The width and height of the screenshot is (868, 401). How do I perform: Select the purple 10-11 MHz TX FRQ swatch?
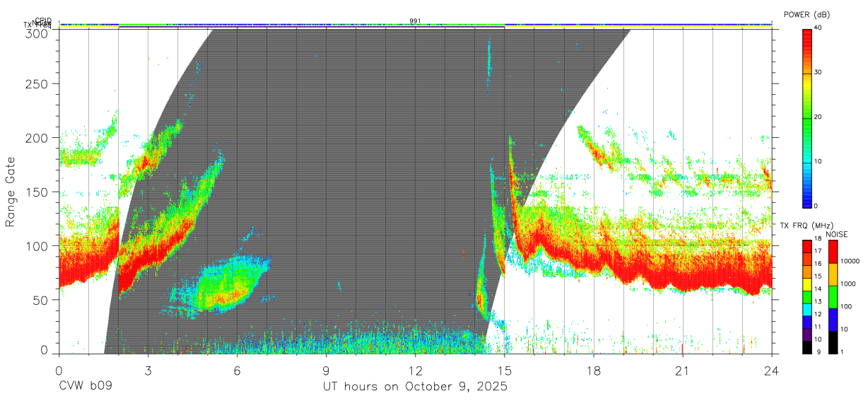click(x=807, y=335)
